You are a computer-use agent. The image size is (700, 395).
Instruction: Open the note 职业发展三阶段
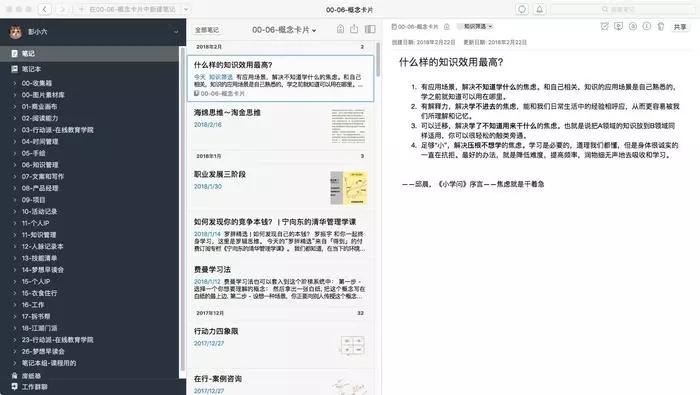tap(280, 187)
